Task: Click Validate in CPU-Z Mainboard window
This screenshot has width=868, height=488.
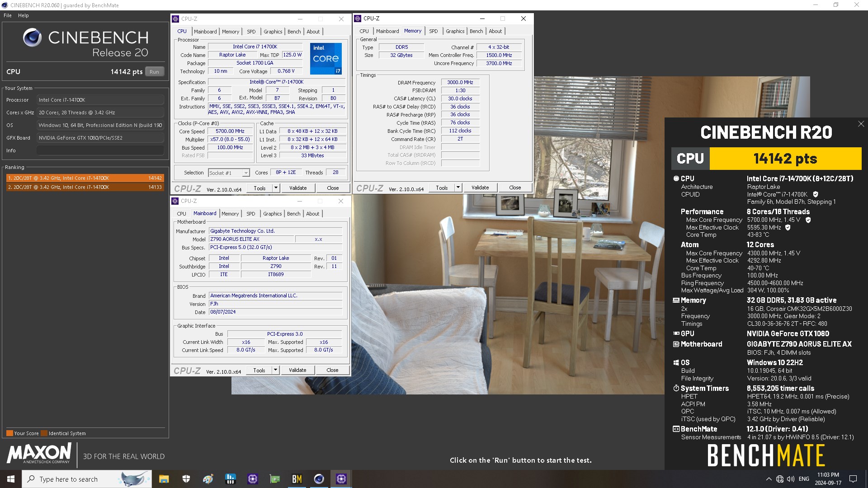Action: [297, 370]
